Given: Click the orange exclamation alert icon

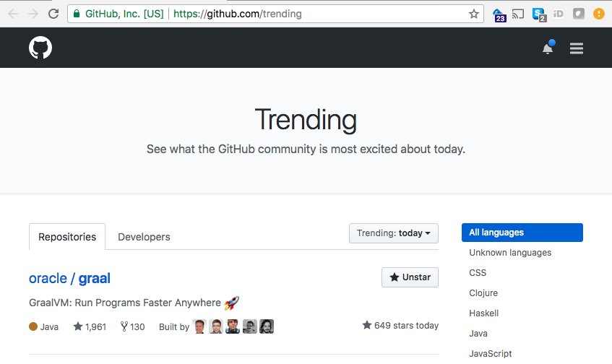Looking at the screenshot, I should pyautogui.click(x=599, y=14).
